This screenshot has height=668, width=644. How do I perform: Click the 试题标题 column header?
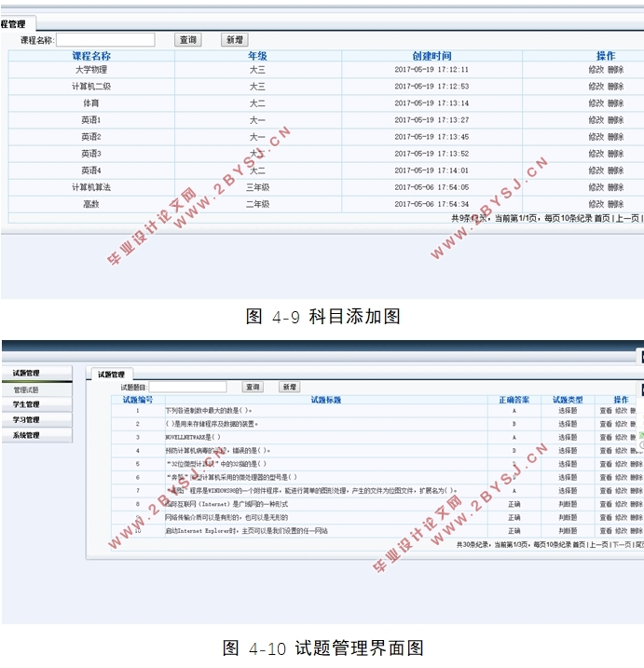pos(326,400)
